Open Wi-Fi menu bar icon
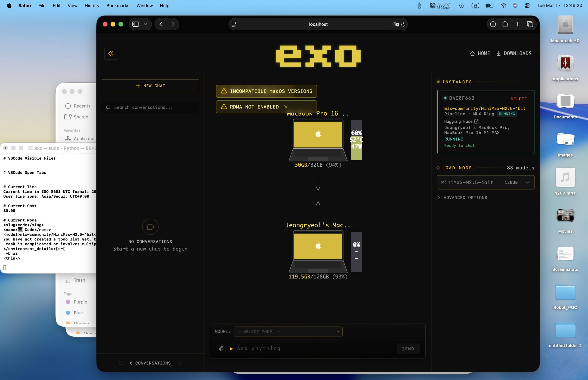588x380 pixels. (x=503, y=6)
